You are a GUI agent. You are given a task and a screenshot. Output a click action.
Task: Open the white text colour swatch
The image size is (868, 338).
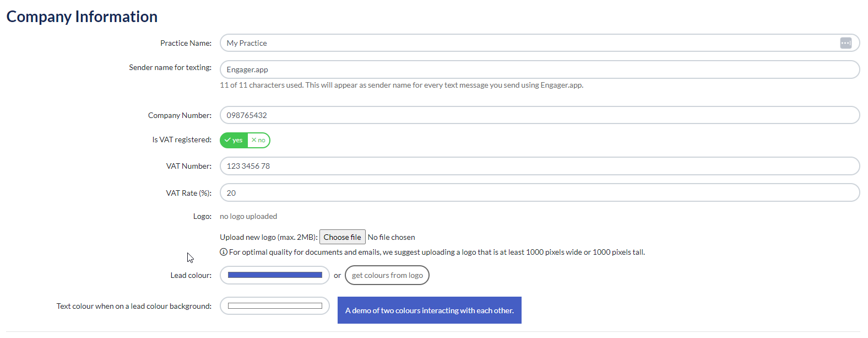[x=275, y=306]
